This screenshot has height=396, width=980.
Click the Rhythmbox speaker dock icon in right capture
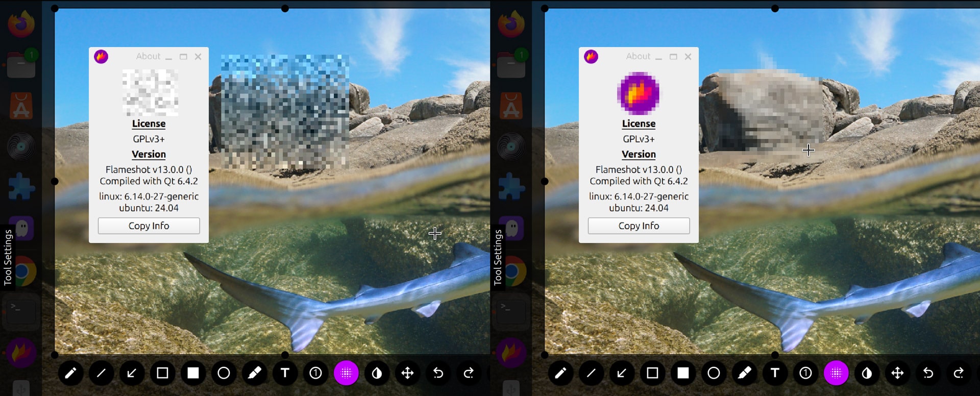[x=511, y=147]
